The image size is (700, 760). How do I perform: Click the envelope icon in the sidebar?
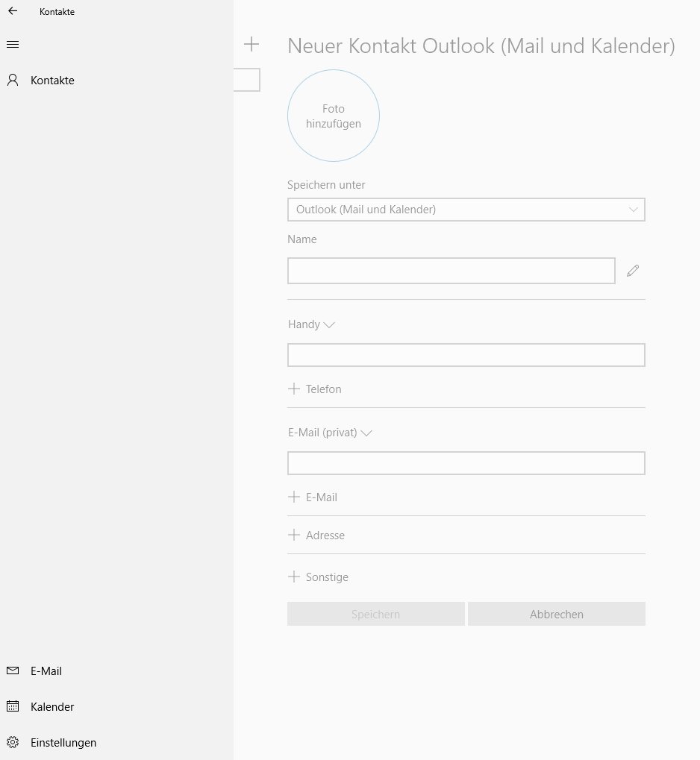point(13,671)
